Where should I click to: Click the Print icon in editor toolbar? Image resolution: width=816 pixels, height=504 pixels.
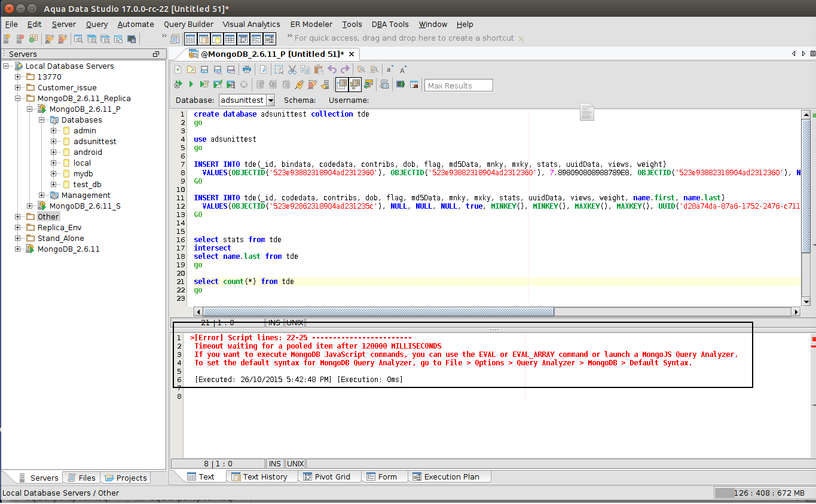click(x=247, y=69)
